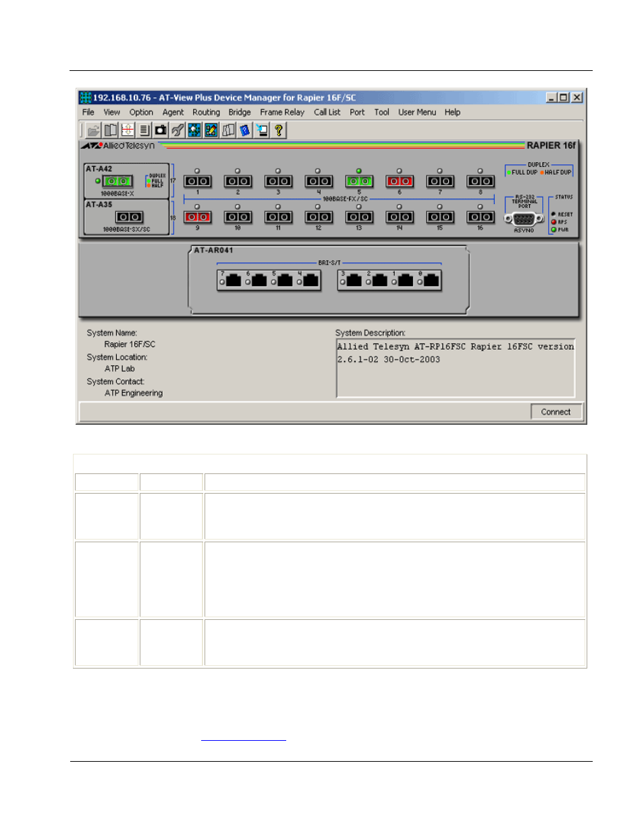Click the ATP Engineering system contact
This screenshot has width=644, height=834.
(134, 393)
